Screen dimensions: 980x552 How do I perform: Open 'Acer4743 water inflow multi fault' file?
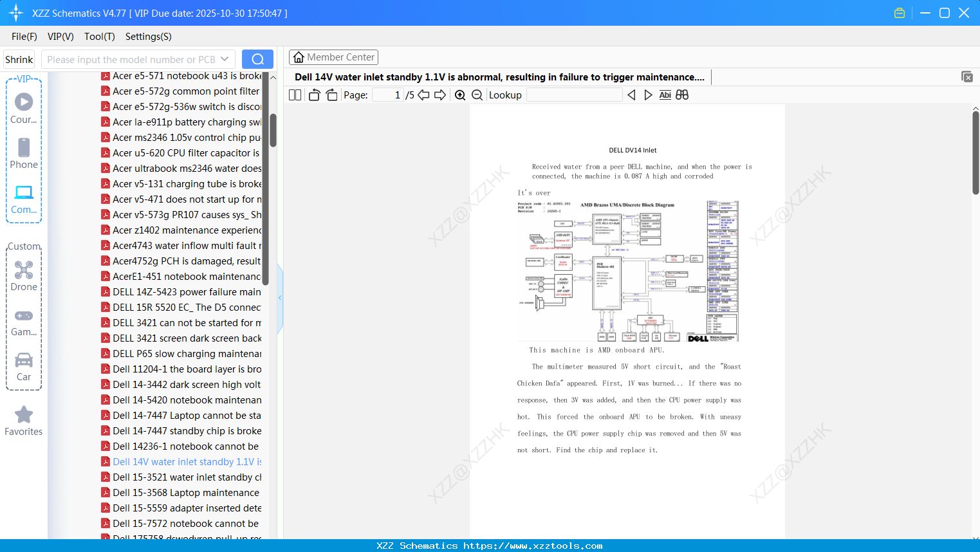[x=181, y=246]
